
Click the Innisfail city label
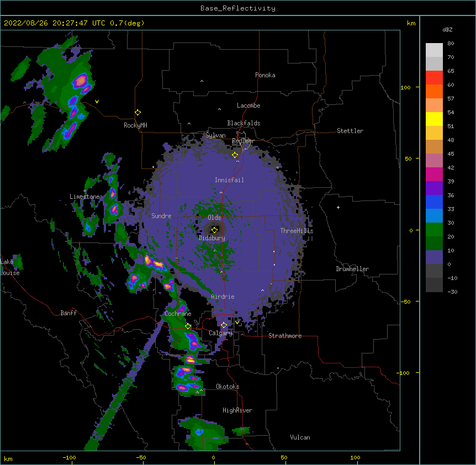pos(229,180)
